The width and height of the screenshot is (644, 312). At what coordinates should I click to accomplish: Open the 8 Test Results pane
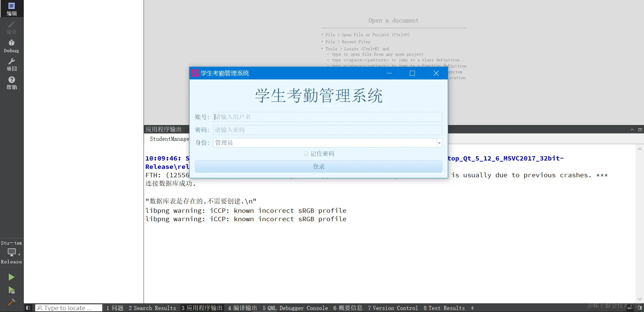pos(444,308)
